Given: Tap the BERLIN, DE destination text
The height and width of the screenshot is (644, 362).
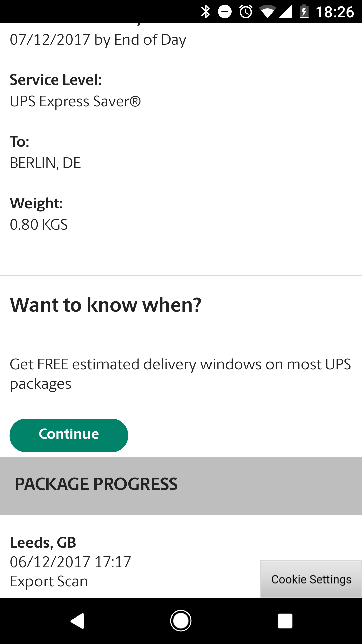Looking at the screenshot, I should [x=46, y=163].
